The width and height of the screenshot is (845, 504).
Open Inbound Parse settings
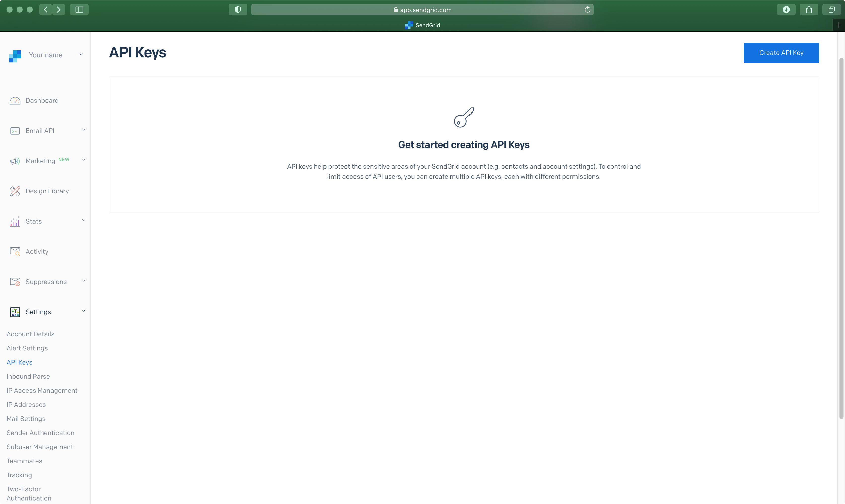point(28,376)
